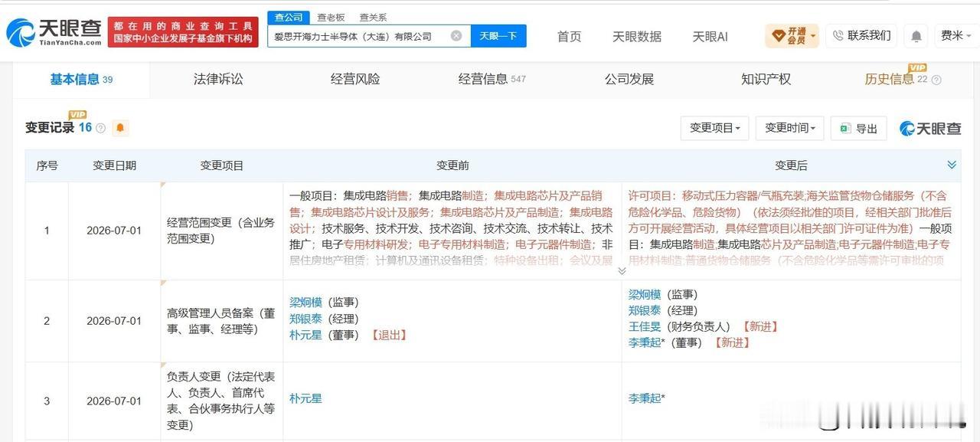Click the red 国家中小企业发展子基金 banner
Viewport: 980px width, 442px height.
[x=183, y=31]
